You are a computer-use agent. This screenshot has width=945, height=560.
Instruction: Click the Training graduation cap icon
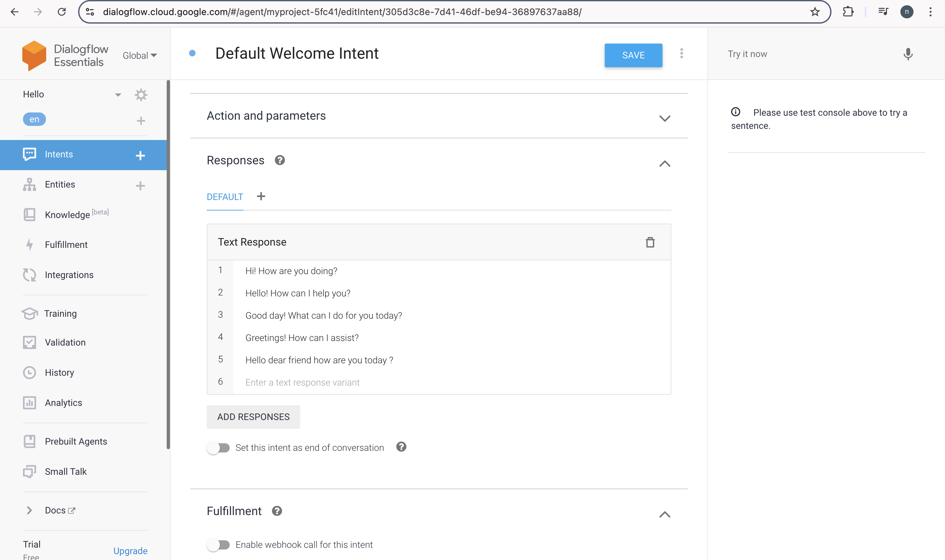[x=30, y=313]
